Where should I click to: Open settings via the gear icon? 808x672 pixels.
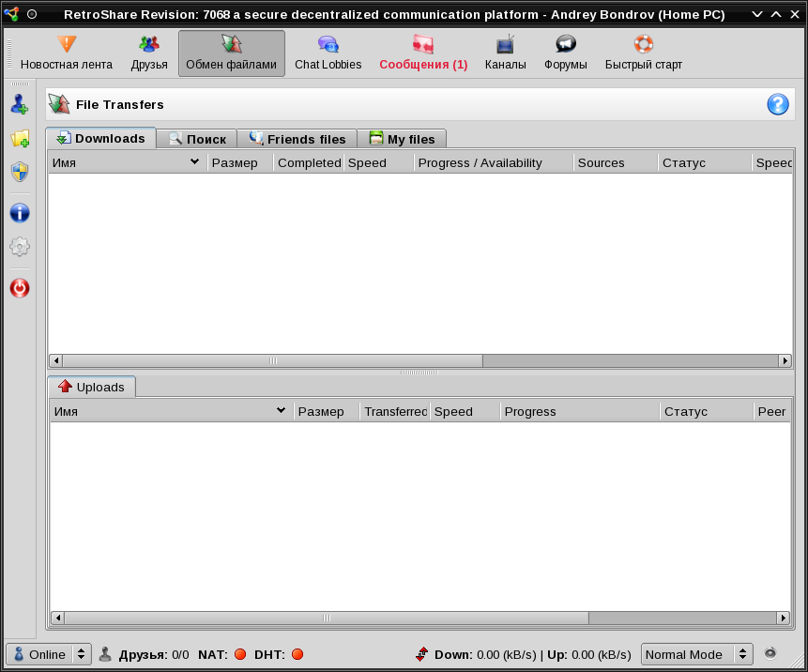point(20,247)
